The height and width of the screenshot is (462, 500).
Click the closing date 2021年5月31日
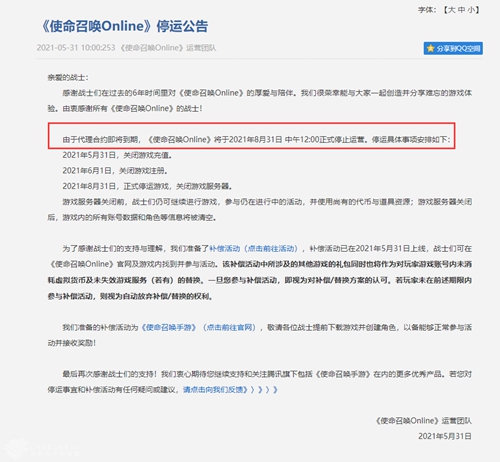pyautogui.click(x=445, y=436)
